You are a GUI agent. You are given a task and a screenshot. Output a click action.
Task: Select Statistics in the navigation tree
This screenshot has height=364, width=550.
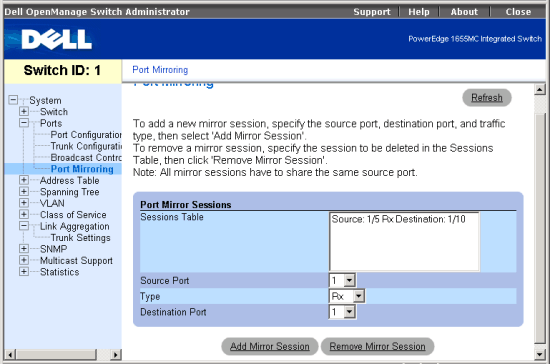coord(59,272)
